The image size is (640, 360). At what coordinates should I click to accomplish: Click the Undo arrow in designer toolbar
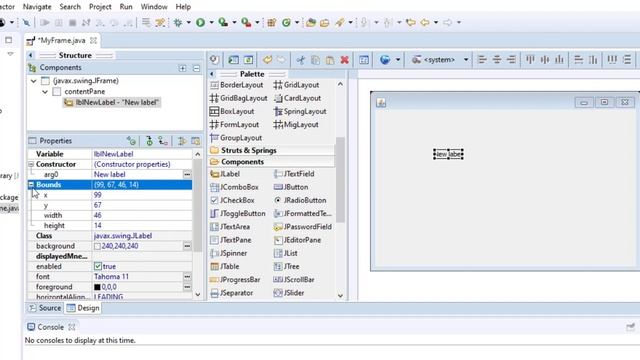(267, 60)
